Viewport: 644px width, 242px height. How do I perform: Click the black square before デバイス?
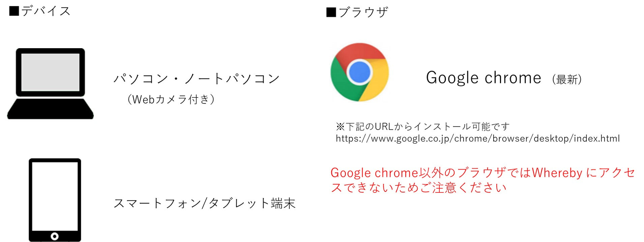[14, 11]
